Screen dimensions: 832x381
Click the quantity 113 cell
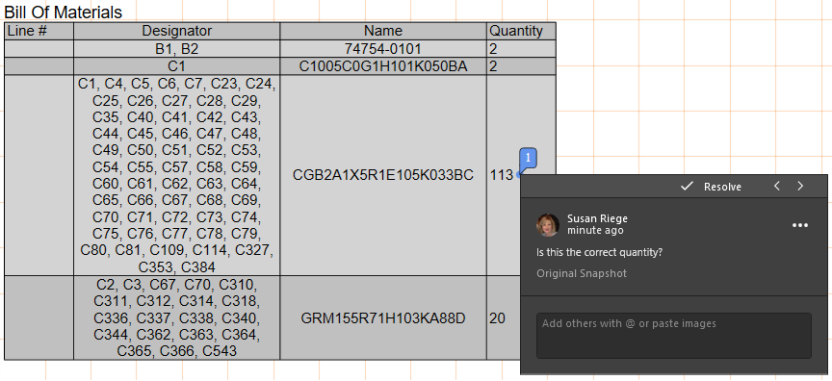tap(503, 175)
